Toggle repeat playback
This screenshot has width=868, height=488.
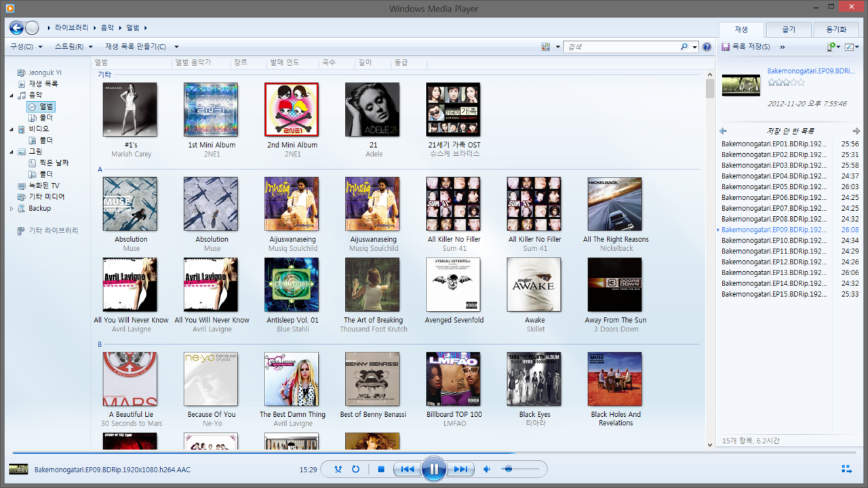click(x=355, y=469)
